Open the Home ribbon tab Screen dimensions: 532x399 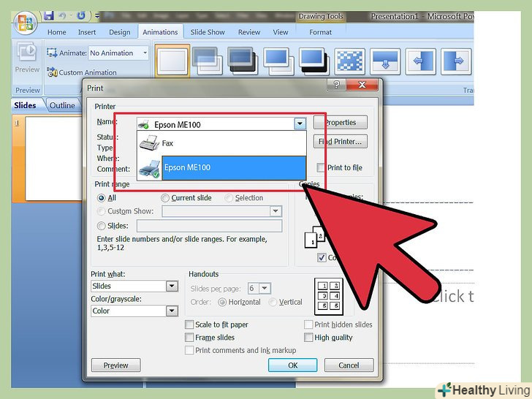pyautogui.click(x=57, y=32)
